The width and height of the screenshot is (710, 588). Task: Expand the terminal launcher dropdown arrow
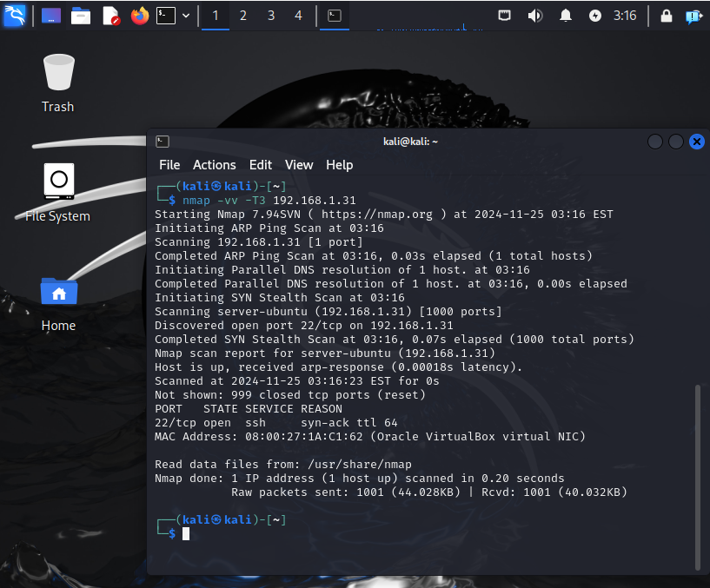186,16
